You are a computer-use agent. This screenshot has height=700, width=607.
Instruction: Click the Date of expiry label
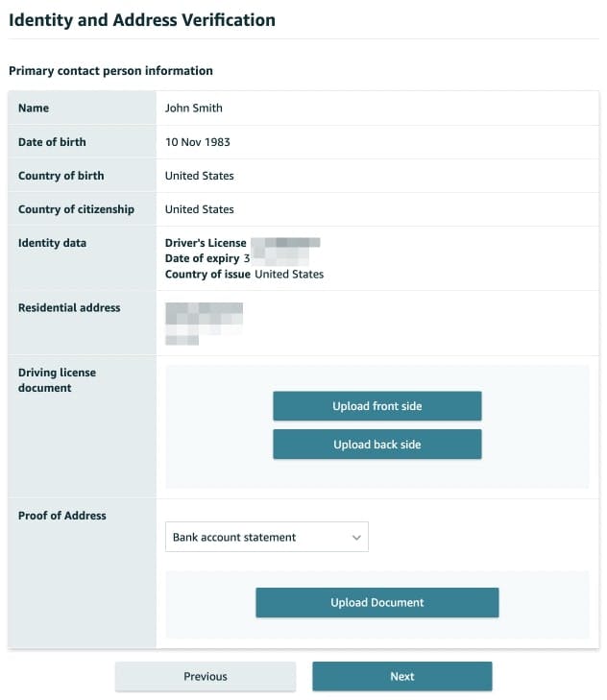202,258
